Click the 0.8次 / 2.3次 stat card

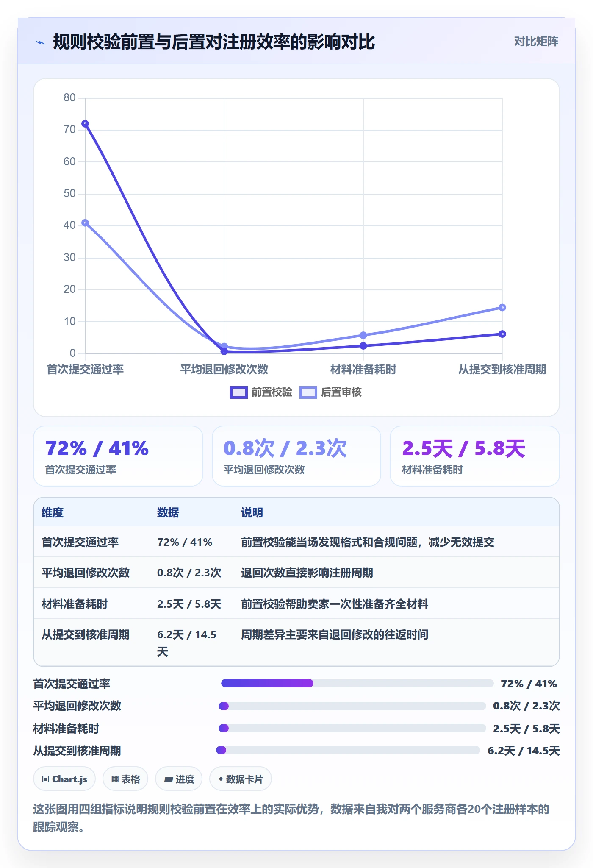click(296, 456)
